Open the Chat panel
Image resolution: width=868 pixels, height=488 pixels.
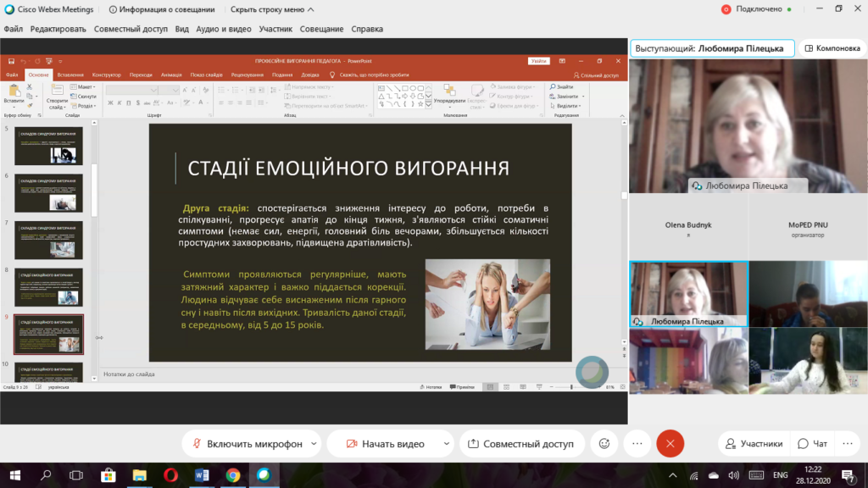(x=813, y=444)
